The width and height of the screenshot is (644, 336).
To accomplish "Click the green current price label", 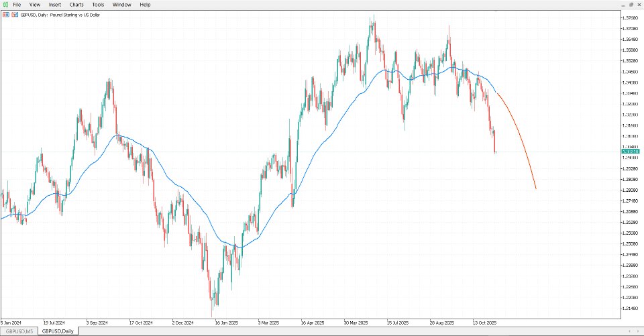I will [x=629, y=152].
